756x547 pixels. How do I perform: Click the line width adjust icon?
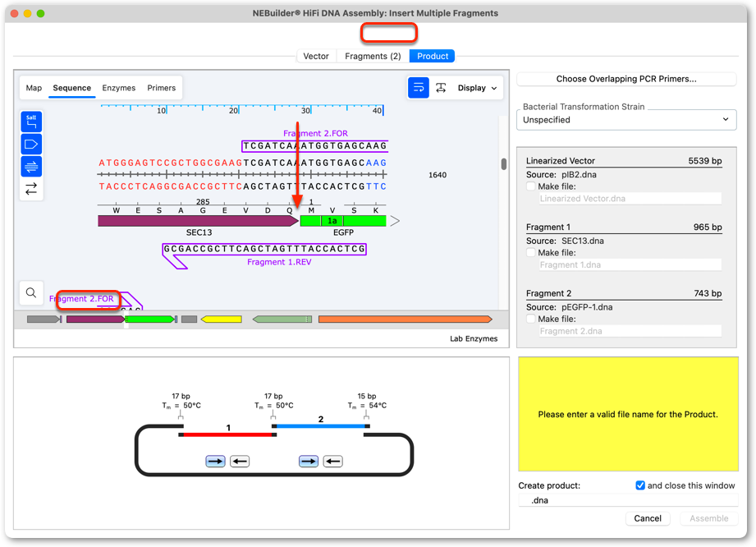(x=441, y=88)
